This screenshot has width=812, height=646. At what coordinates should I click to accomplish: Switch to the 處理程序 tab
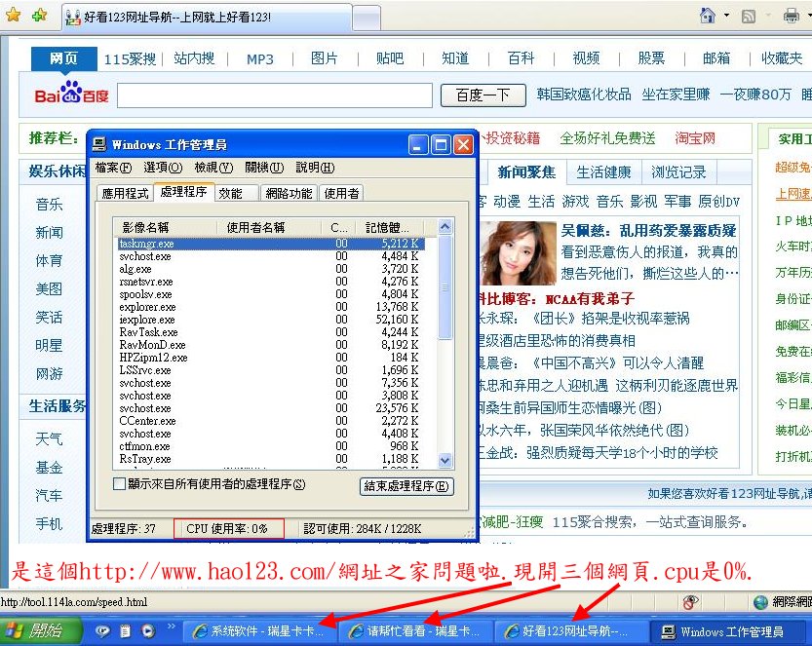tap(183, 192)
